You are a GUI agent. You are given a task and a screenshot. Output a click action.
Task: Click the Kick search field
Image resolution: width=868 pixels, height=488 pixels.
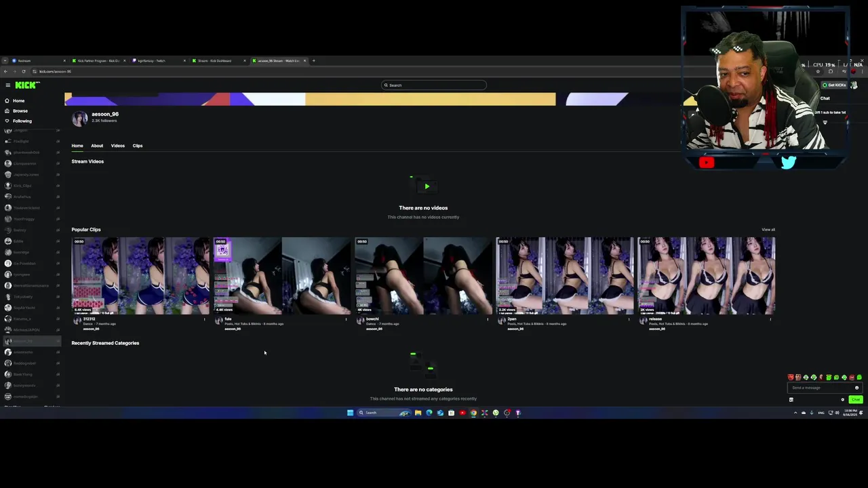click(x=434, y=85)
